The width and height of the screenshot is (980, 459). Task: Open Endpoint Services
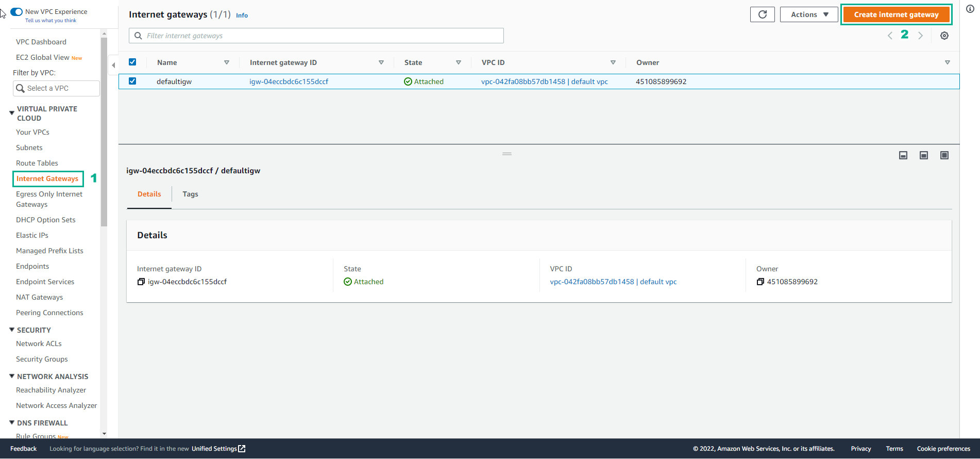45,282
